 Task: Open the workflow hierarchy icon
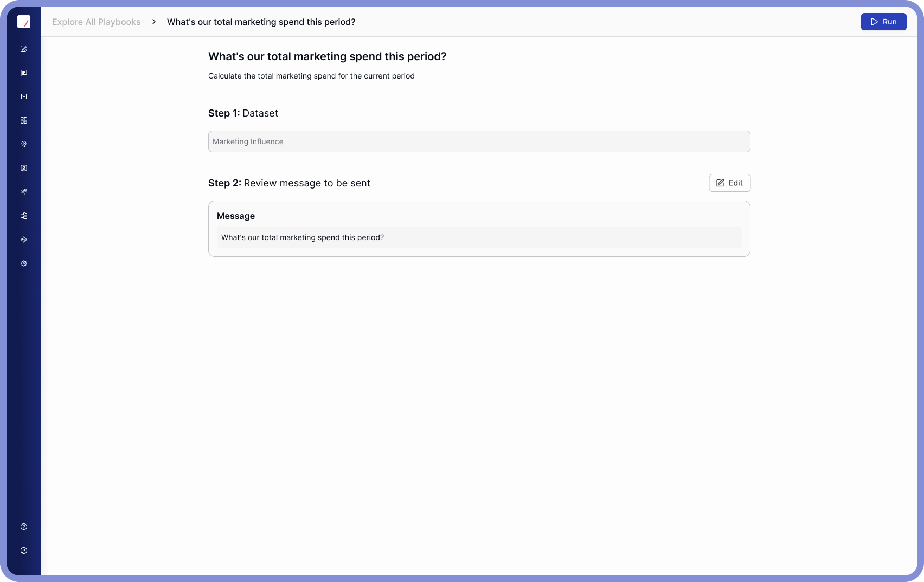click(x=24, y=215)
